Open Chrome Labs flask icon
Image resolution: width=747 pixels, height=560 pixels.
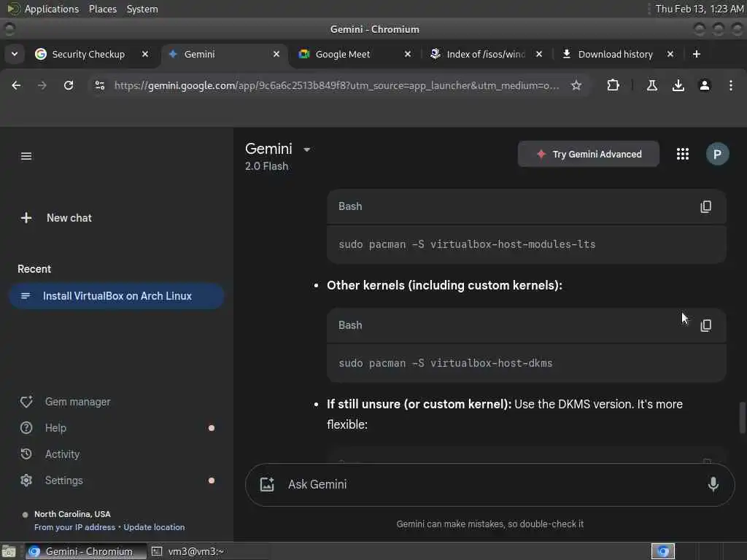651,86
